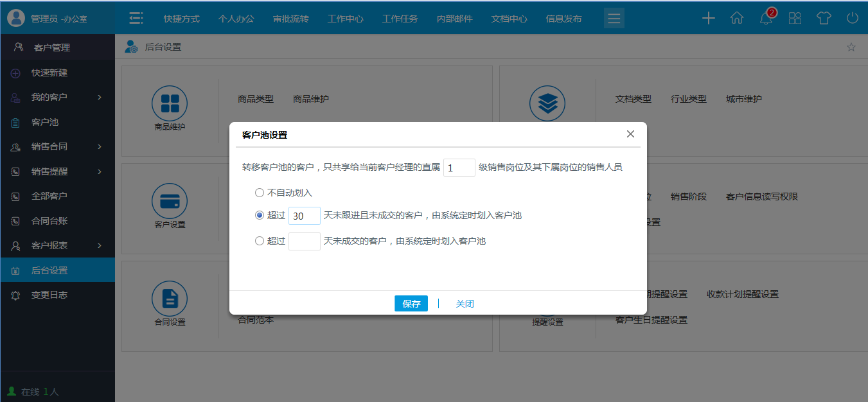
Task: Click the notification bell icon
Action: click(x=766, y=19)
